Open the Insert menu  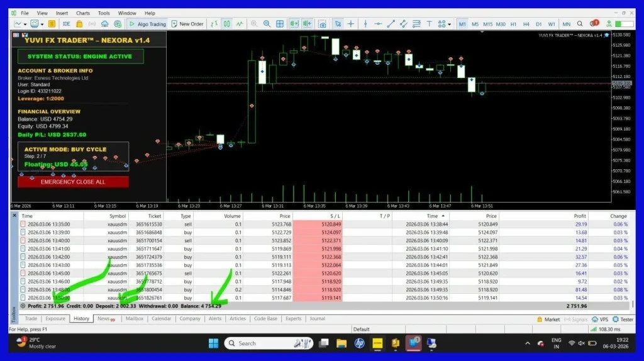pos(62,13)
